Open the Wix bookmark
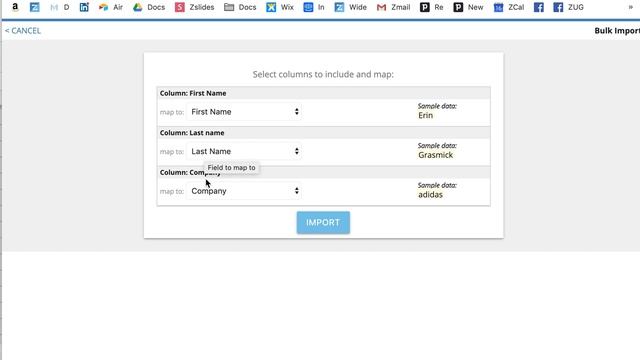This screenshot has height=360, width=640. [x=280, y=7]
